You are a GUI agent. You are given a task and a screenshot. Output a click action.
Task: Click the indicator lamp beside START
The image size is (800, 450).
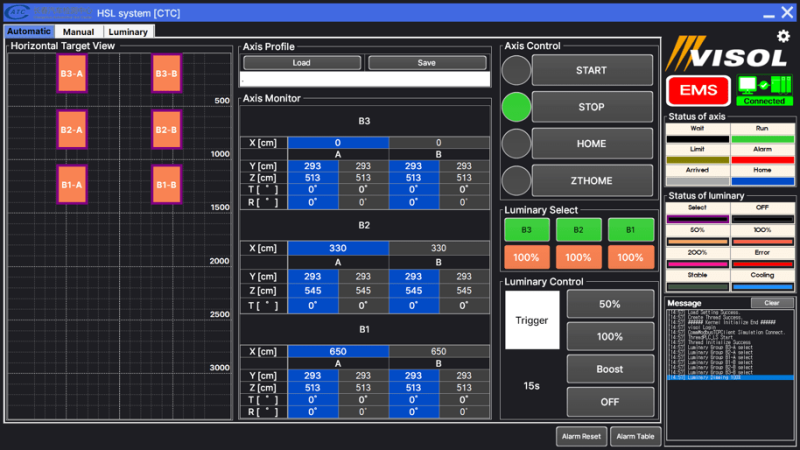(x=516, y=70)
